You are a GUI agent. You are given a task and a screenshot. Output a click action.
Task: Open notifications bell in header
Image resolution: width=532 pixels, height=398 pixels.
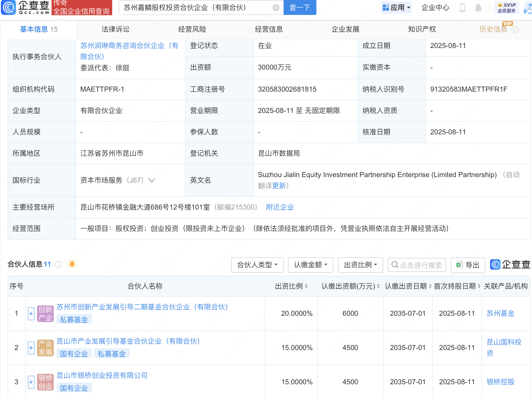click(478, 8)
